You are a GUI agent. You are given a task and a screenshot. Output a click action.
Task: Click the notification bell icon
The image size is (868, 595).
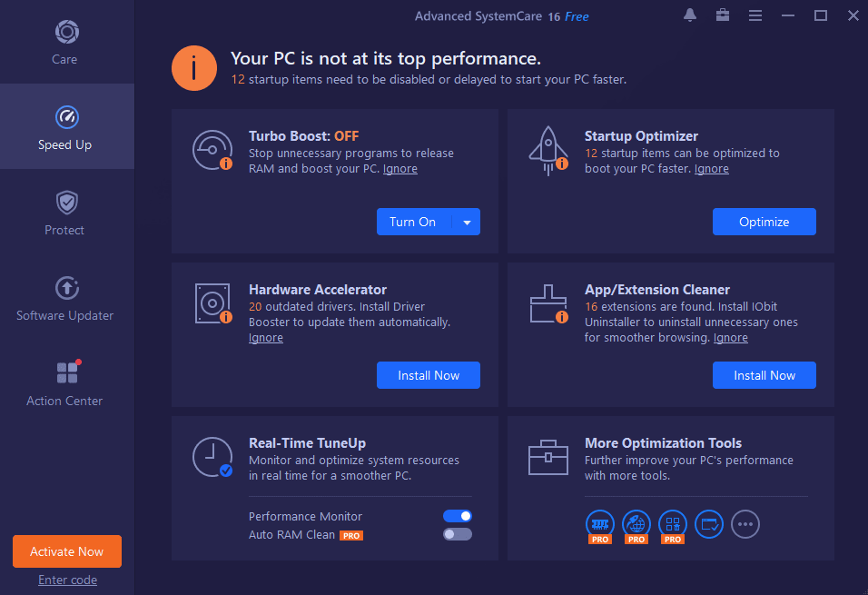pyautogui.click(x=690, y=15)
